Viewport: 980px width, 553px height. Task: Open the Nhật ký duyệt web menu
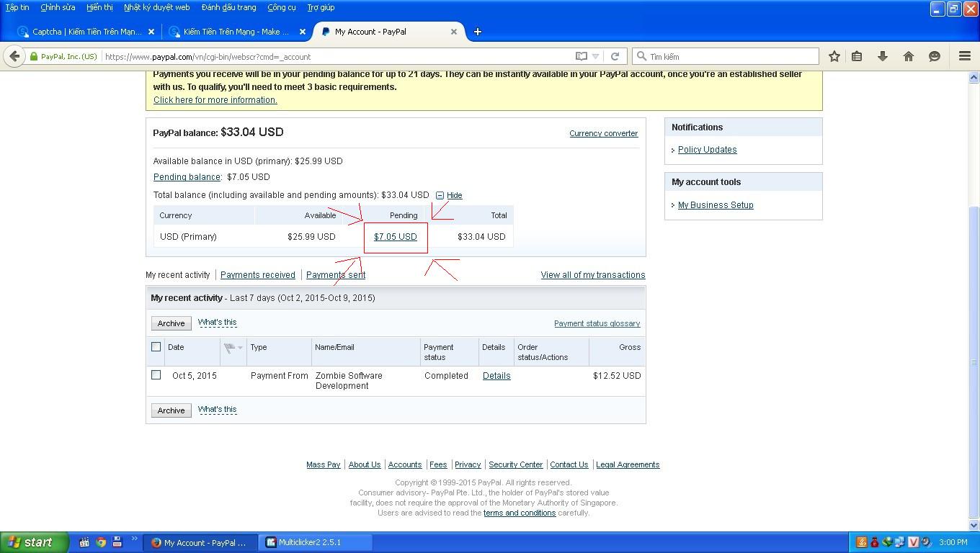[x=156, y=7]
